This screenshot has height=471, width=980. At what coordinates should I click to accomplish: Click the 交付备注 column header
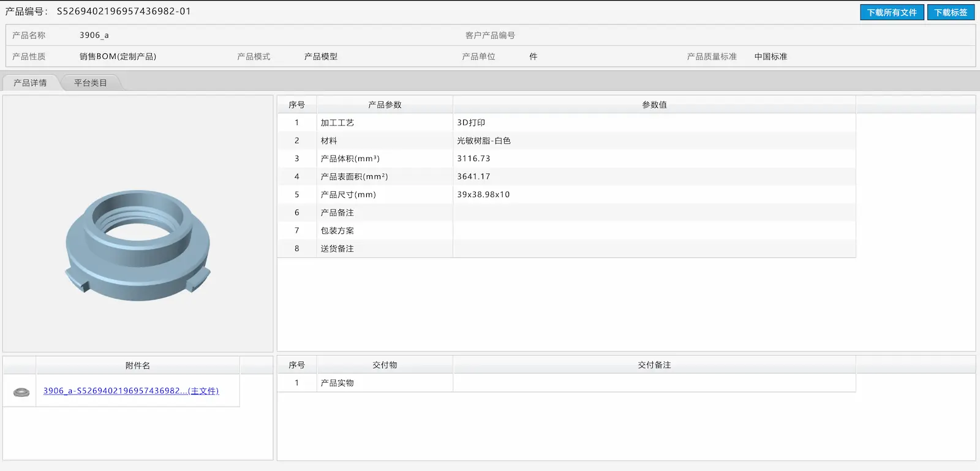[x=654, y=365]
